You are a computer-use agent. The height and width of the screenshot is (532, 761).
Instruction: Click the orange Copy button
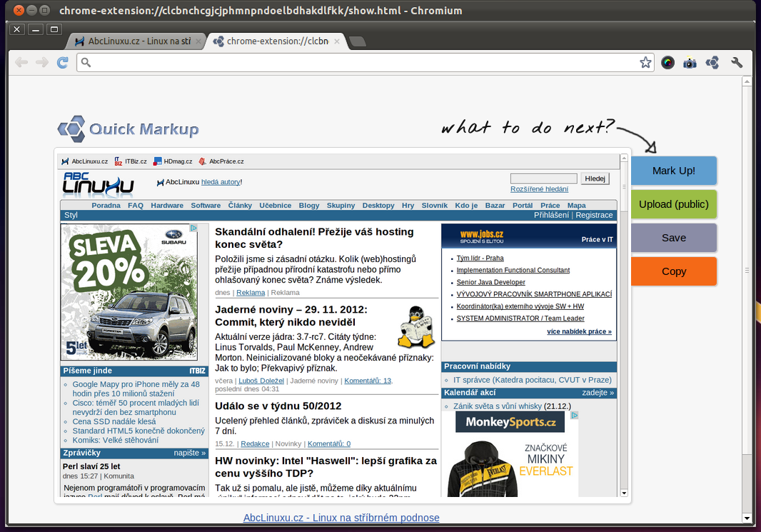coord(674,271)
